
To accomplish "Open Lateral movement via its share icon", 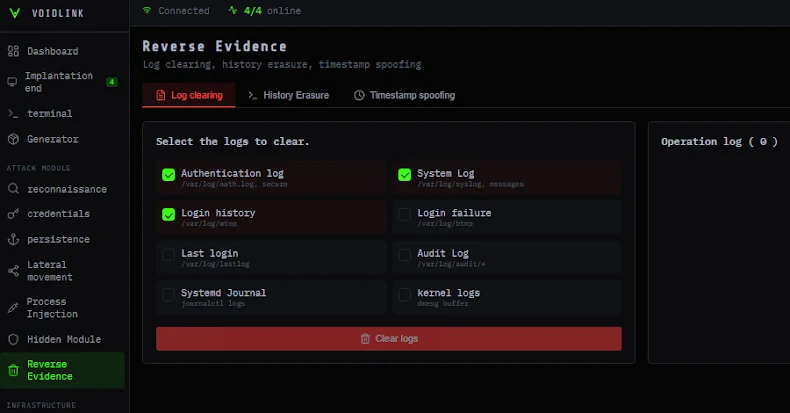I will click(x=13, y=271).
